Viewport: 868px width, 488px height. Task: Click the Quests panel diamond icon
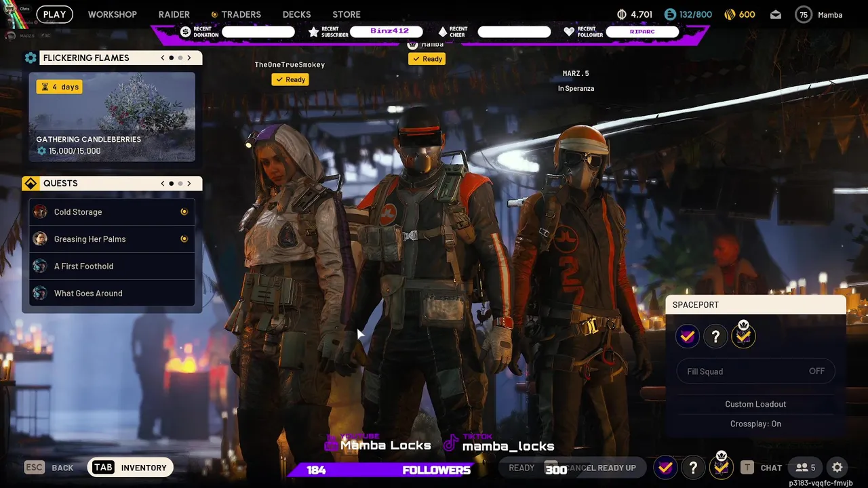31,183
